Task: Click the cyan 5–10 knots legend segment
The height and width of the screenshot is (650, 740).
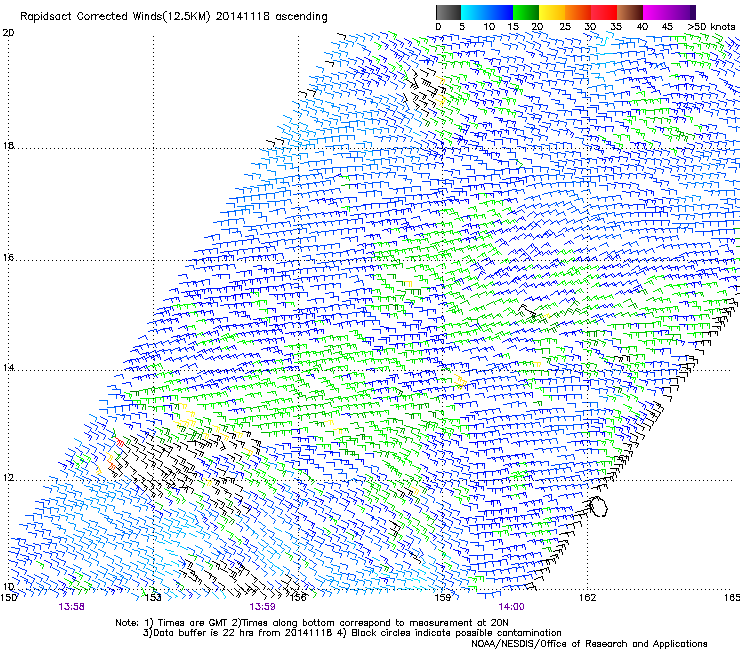Action: pos(474,12)
